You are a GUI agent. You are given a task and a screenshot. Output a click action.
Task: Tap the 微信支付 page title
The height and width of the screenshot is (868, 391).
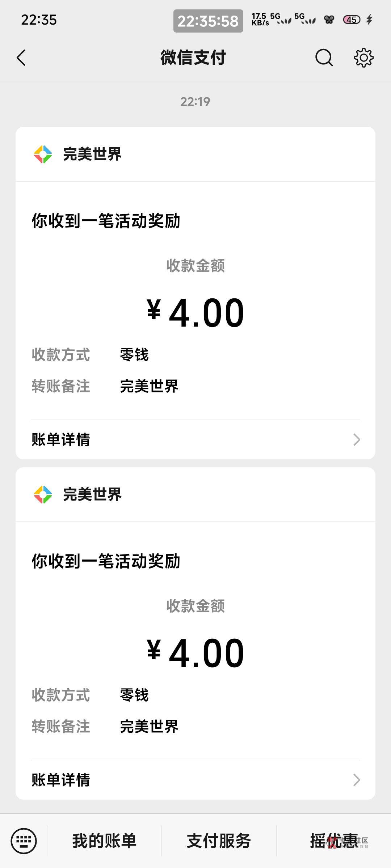coord(193,58)
